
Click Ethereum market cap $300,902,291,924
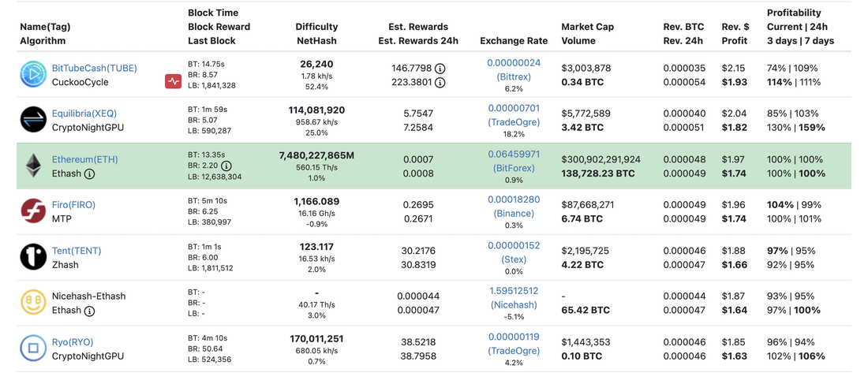tap(600, 159)
